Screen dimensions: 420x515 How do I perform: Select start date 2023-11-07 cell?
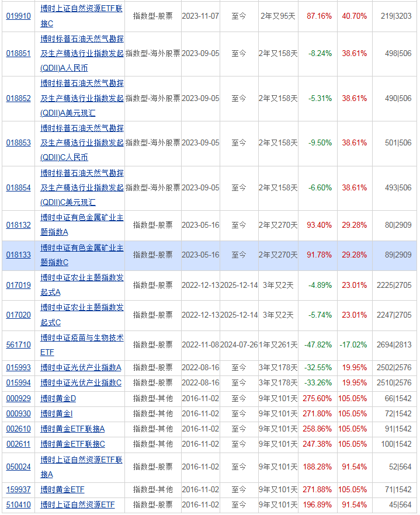click(200, 16)
